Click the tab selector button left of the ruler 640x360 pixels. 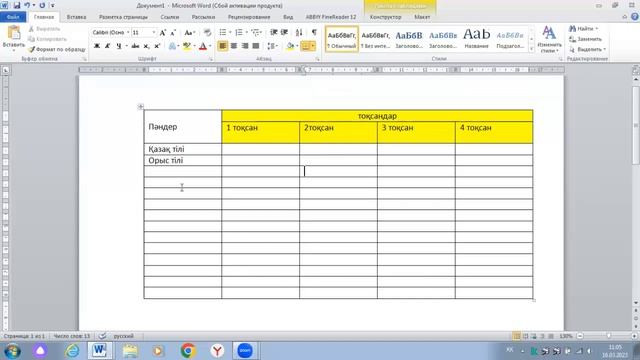pyautogui.click(x=5, y=70)
